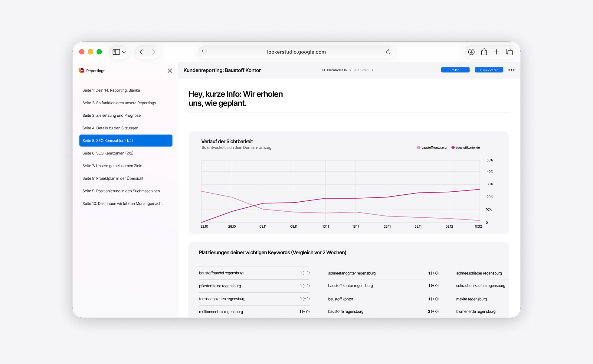Click the 'baustoffhandel regensburg' keyword row

(254, 273)
